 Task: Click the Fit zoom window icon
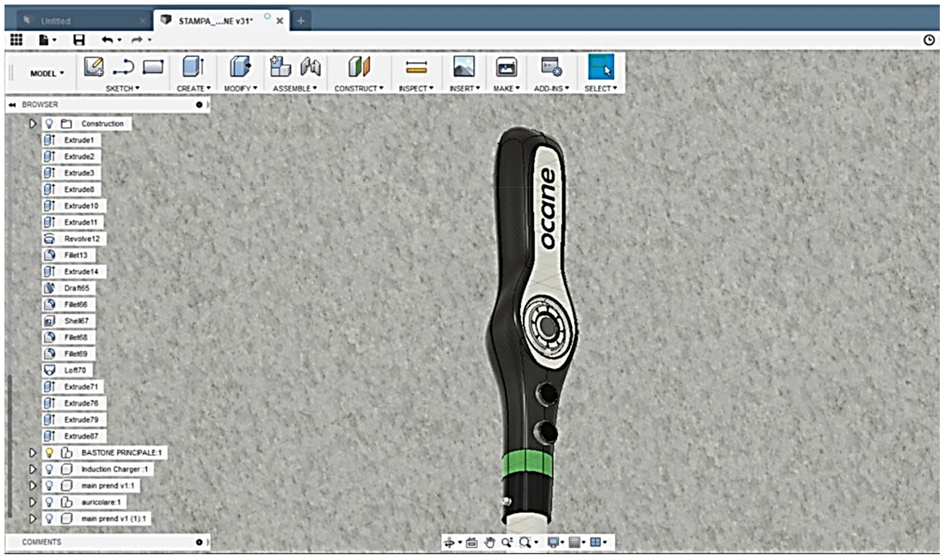(x=525, y=543)
